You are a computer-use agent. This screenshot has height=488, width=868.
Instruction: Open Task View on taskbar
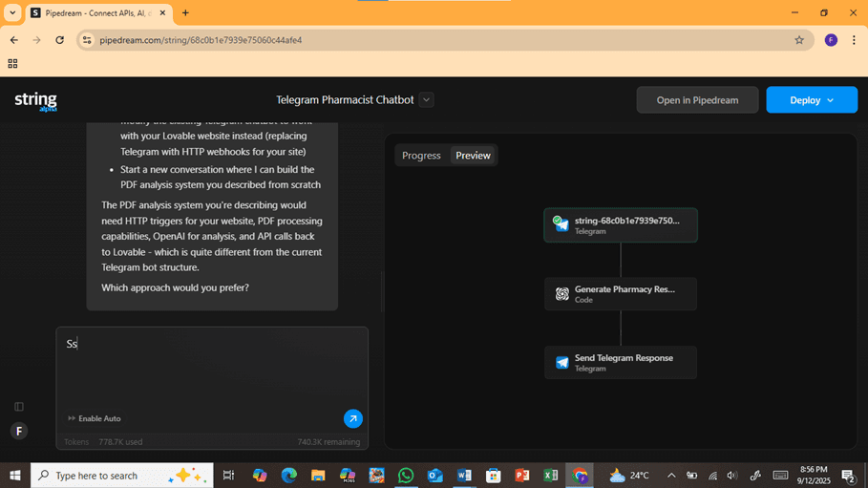(x=228, y=476)
